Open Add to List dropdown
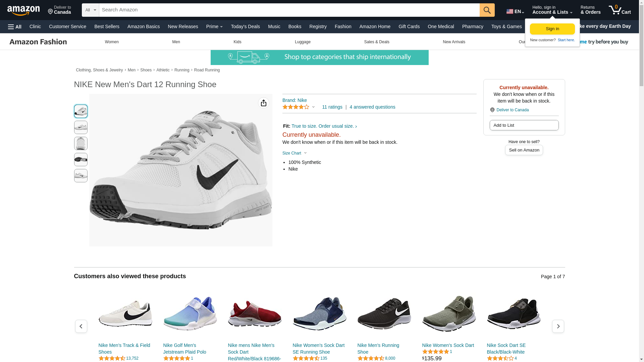The width and height of the screenshot is (644, 362). pyautogui.click(x=524, y=125)
